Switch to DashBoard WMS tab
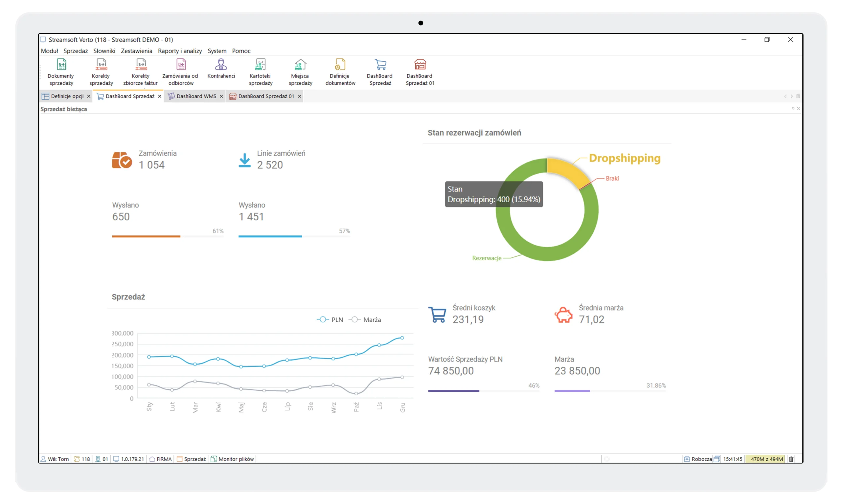Screen dimensions: 841x504 coord(196,97)
